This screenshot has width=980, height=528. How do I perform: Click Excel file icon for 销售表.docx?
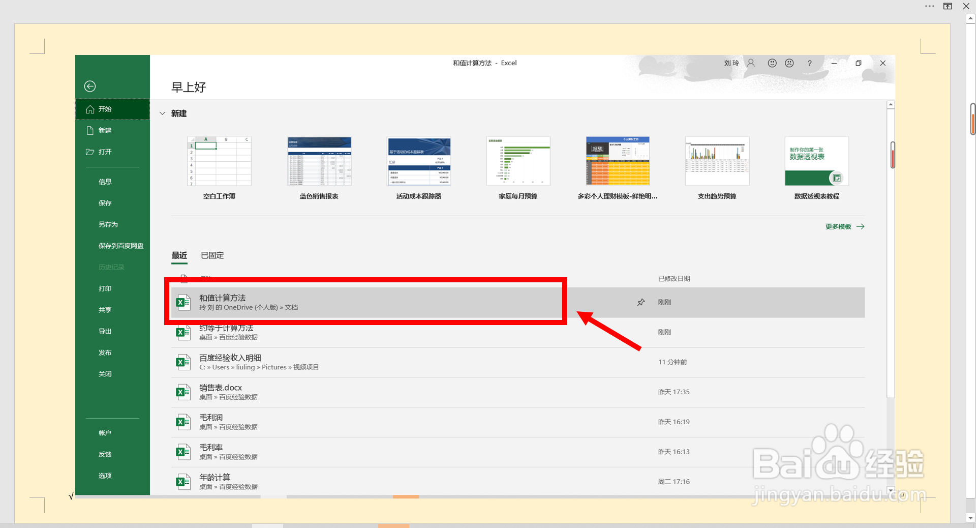coord(183,392)
